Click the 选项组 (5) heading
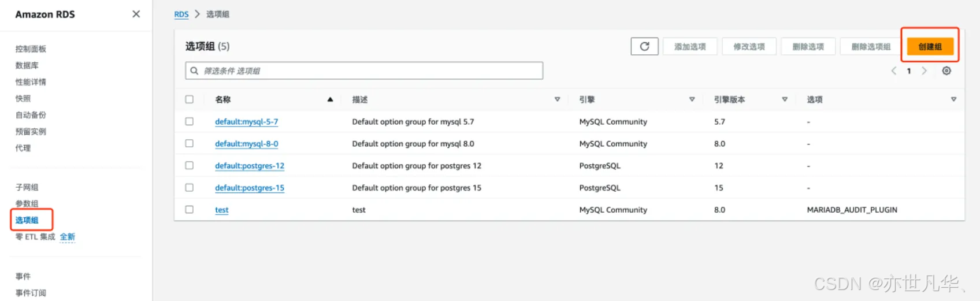This screenshot has width=980, height=301. [x=207, y=46]
